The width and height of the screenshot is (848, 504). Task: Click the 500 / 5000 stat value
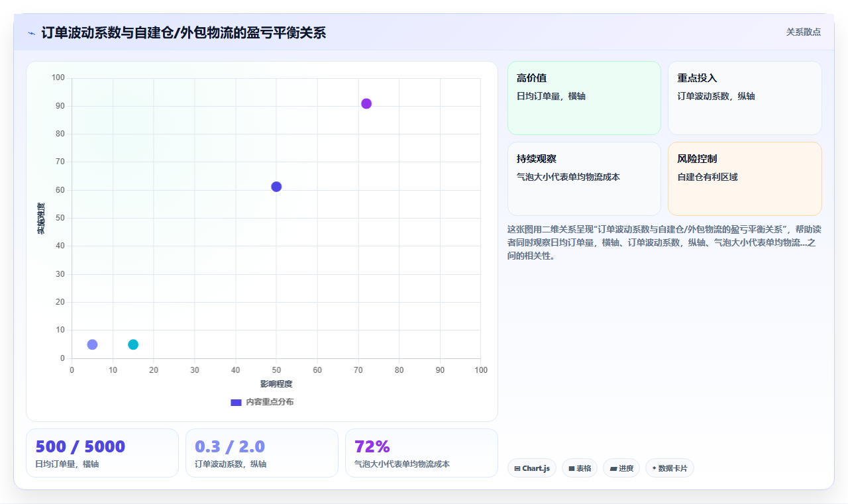pos(80,446)
